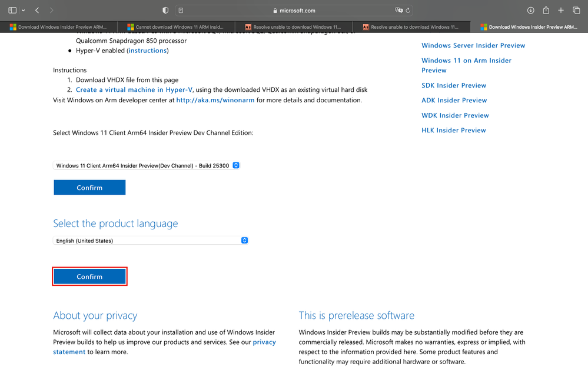Open the http://aka.ms/winonarm link
This screenshot has height=367, width=588.
coord(215,100)
